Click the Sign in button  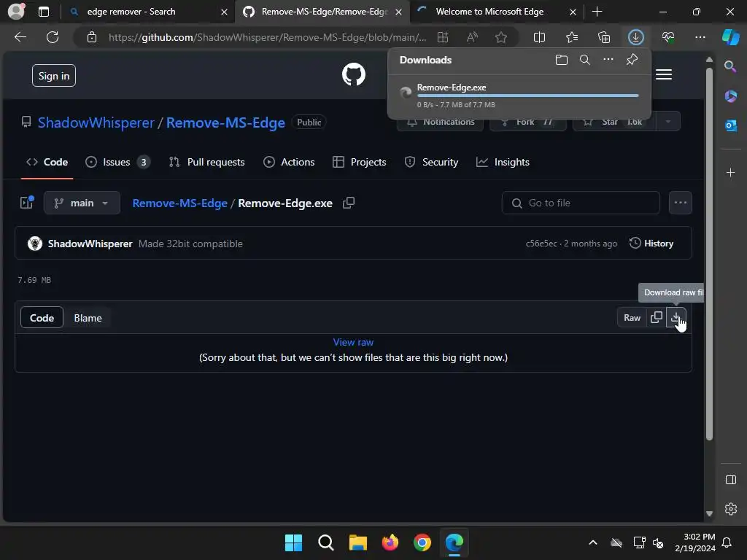(54, 76)
